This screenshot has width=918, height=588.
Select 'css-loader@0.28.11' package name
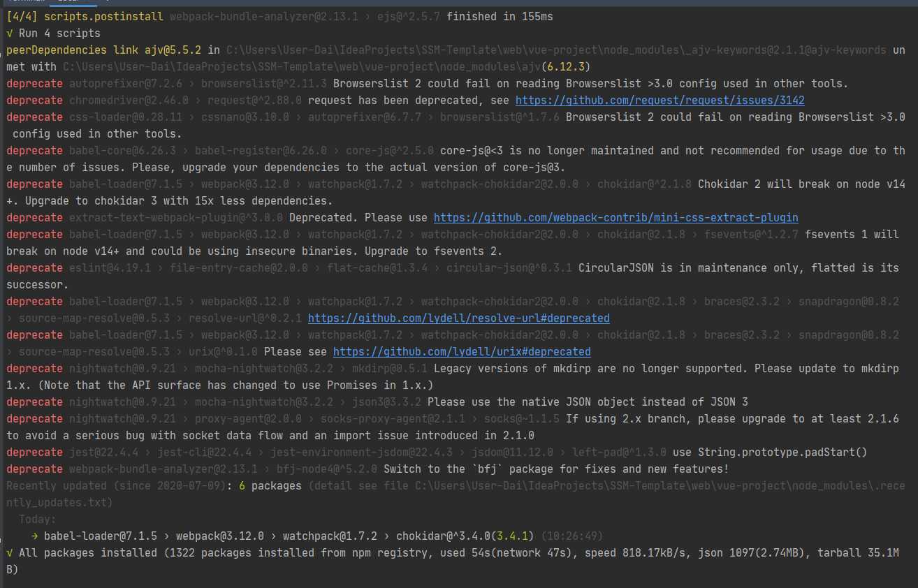coord(126,117)
